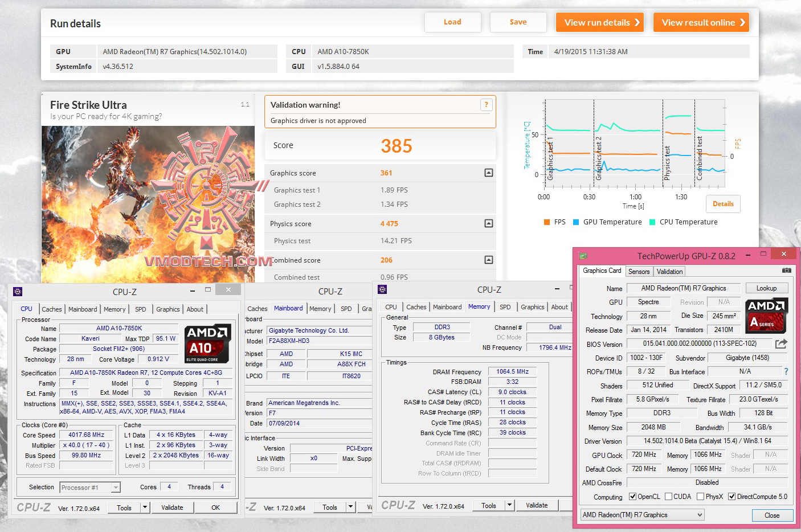This screenshot has height=532, width=801.
Task: Switch to the Sensors tab in GPU-Z
Action: (639, 272)
